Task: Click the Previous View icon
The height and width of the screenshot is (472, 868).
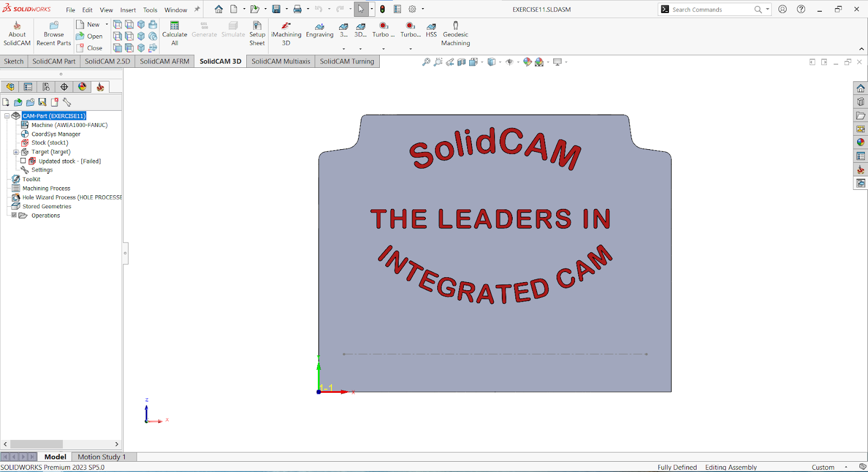Action: pyautogui.click(x=450, y=62)
